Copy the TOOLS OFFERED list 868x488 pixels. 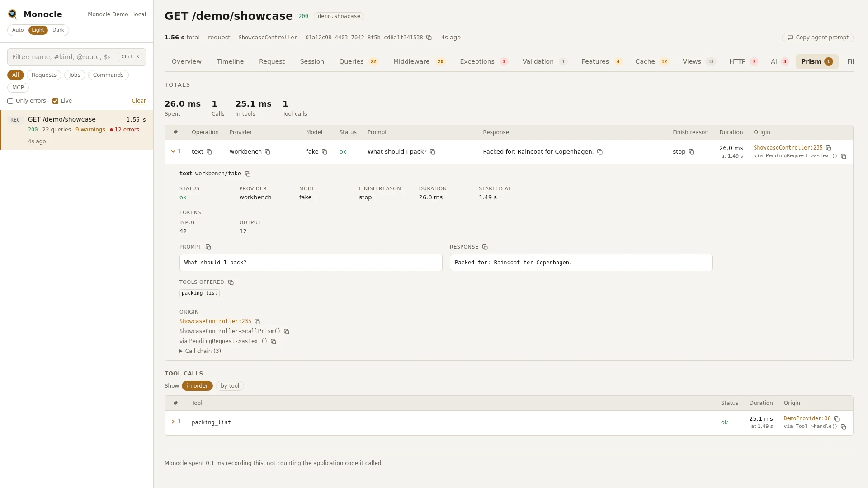point(231,282)
